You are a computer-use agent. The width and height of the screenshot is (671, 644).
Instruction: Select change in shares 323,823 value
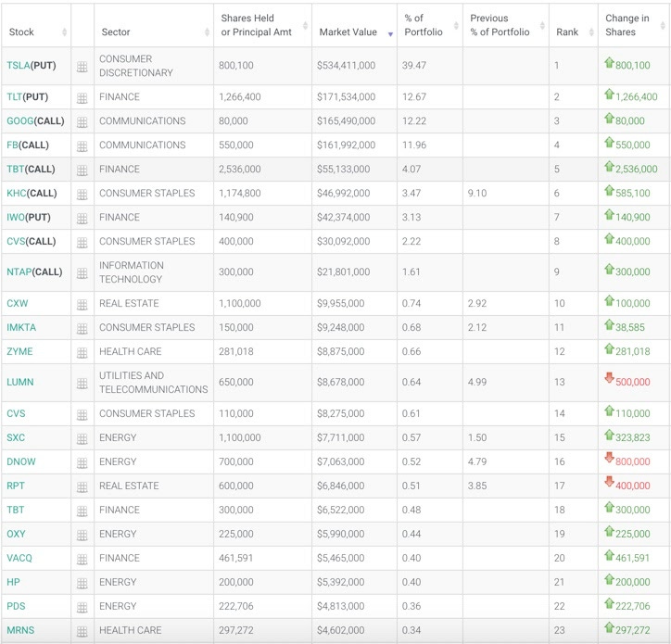pos(632,437)
